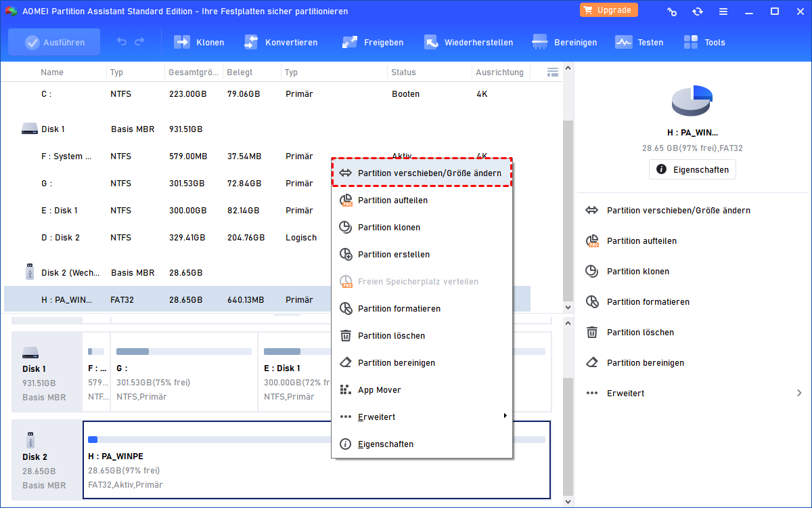Click the undo arrow in toolbar

tap(122, 42)
